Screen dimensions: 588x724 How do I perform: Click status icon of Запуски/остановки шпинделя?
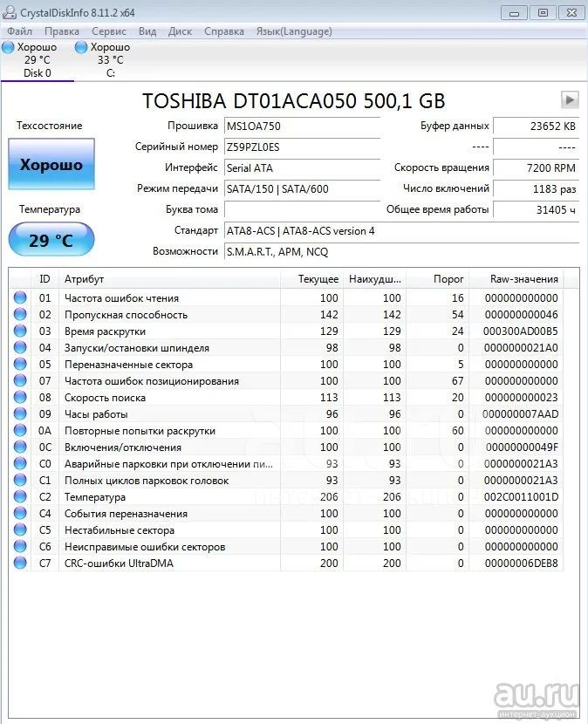click(20, 348)
